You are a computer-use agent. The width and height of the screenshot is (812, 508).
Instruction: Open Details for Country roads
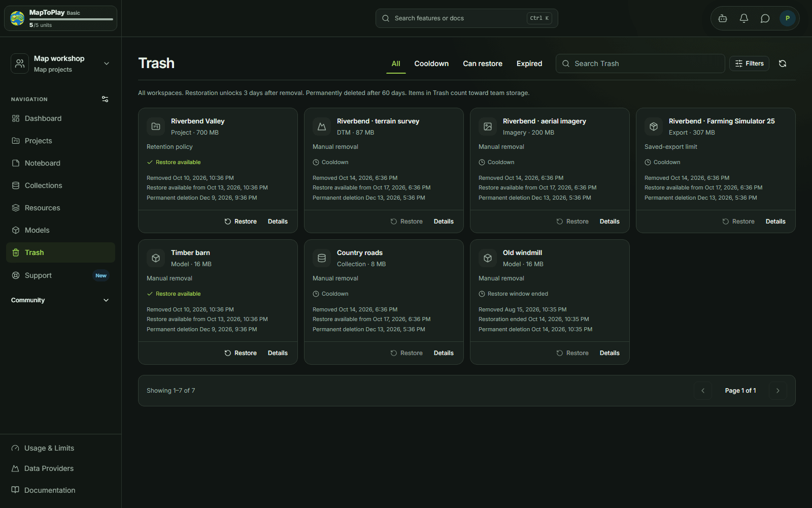(x=444, y=353)
